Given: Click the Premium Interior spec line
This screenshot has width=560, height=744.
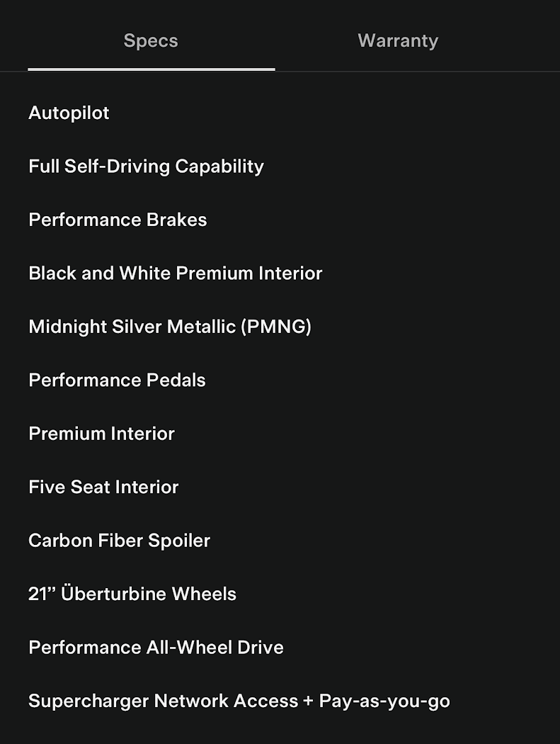Looking at the screenshot, I should (101, 434).
